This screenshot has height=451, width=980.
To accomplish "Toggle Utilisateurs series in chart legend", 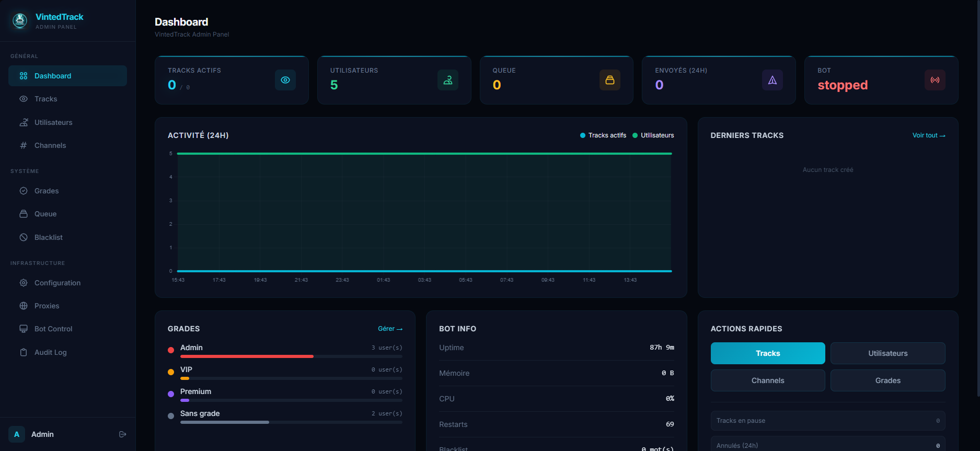I will [x=653, y=135].
